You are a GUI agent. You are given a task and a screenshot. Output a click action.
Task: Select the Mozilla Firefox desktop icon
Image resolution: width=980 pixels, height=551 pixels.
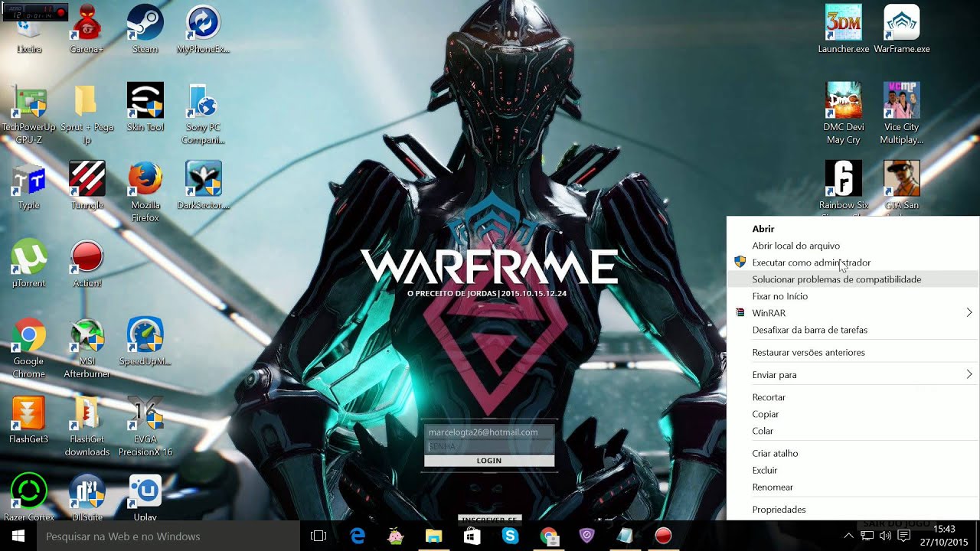point(145,191)
